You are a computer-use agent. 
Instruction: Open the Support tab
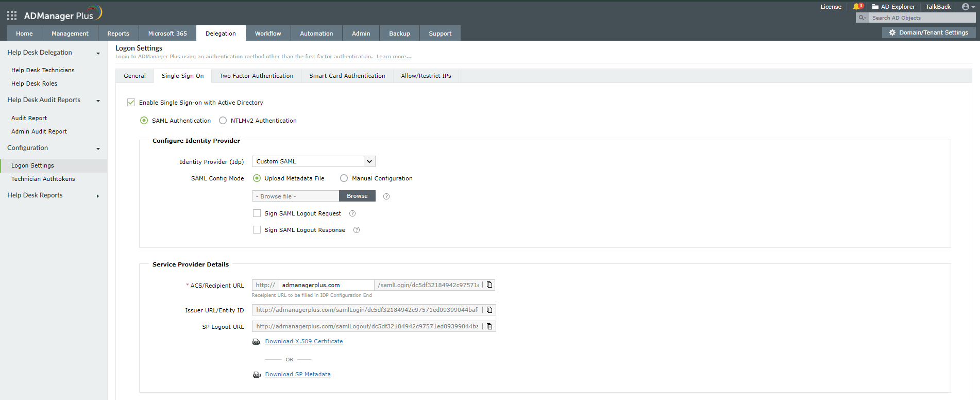pyautogui.click(x=440, y=34)
